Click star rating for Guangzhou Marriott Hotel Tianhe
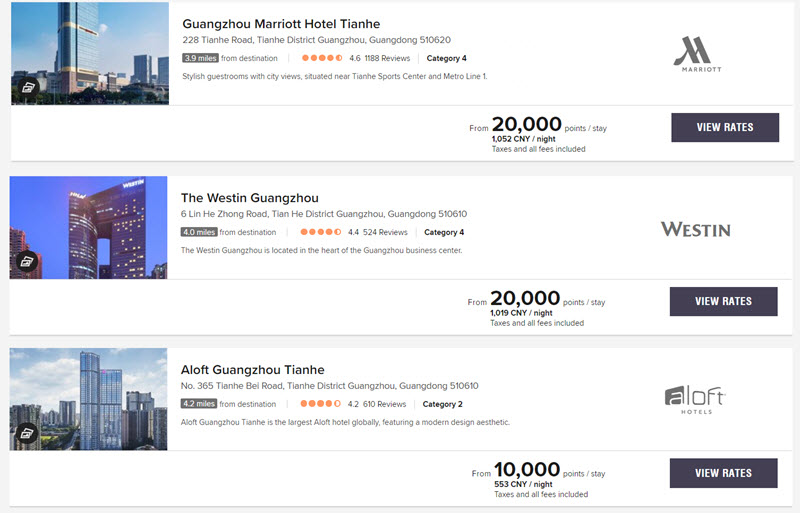 (322, 58)
